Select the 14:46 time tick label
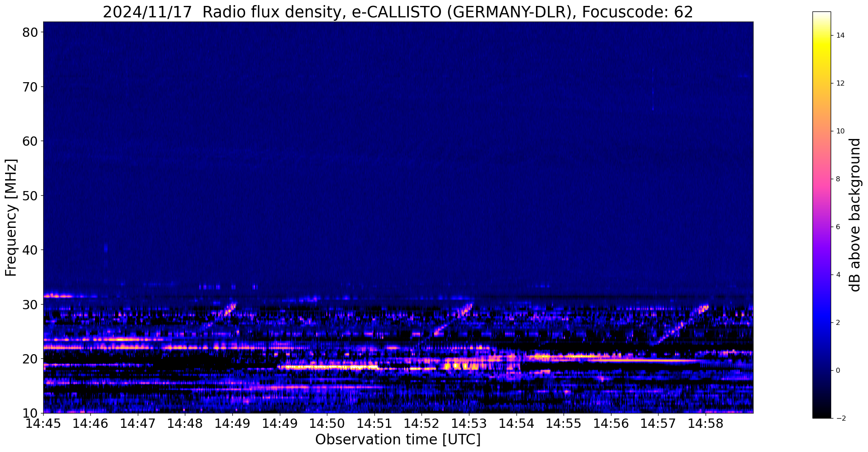This screenshot has width=868, height=452. click(91, 424)
